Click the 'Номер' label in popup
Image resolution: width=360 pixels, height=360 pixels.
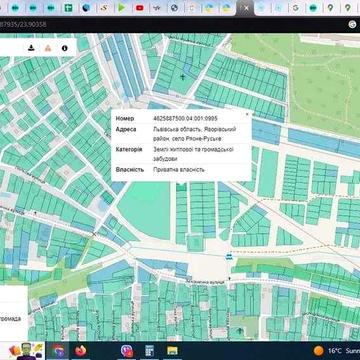click(125, 119)
